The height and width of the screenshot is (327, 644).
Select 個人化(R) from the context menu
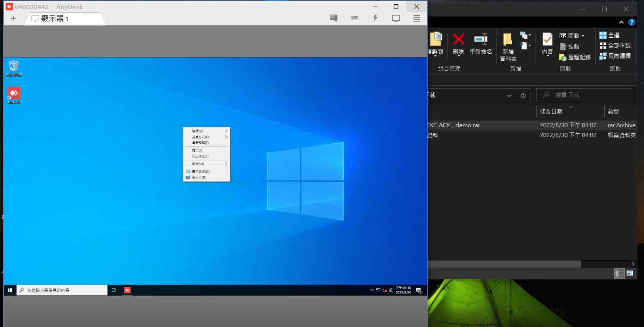click(198, 178)
